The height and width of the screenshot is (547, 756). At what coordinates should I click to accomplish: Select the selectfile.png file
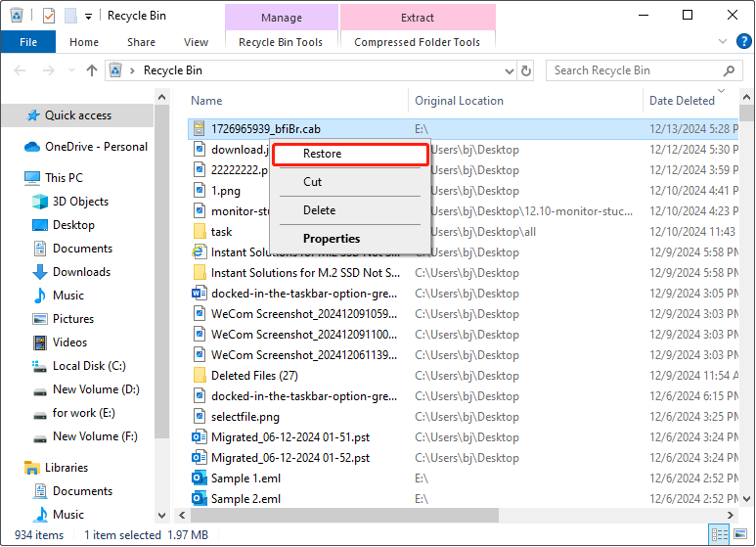[245, 417]
